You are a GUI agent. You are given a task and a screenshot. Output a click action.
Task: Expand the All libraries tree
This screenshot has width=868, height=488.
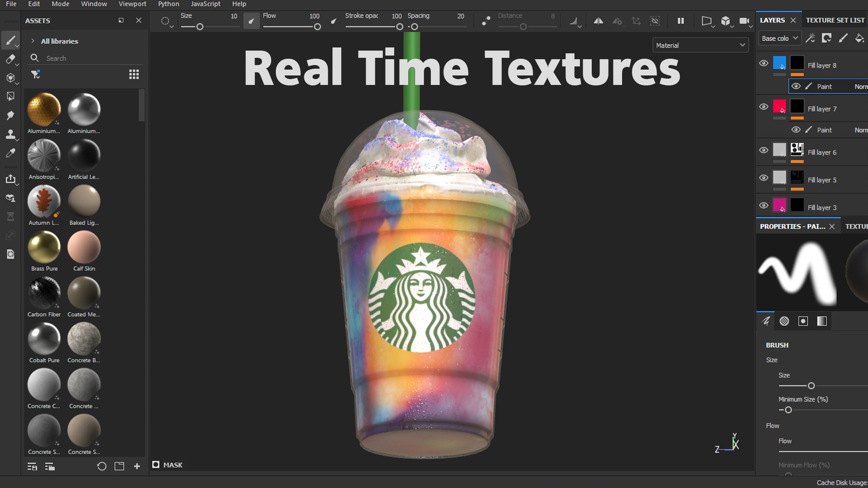[x=33, y=41]
